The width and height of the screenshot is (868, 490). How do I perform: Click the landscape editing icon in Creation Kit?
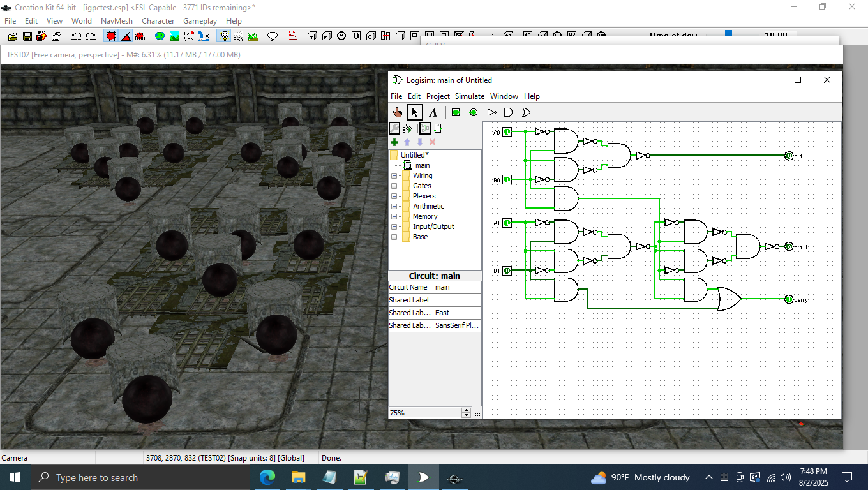point(174,36)
